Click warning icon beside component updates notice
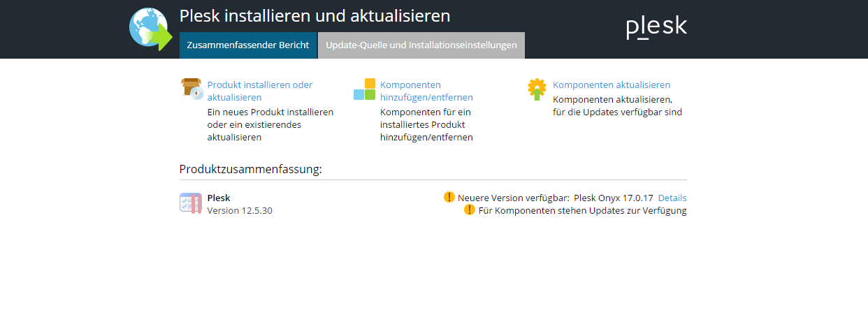Screen dimensions: 868x315 click(470, 210)
